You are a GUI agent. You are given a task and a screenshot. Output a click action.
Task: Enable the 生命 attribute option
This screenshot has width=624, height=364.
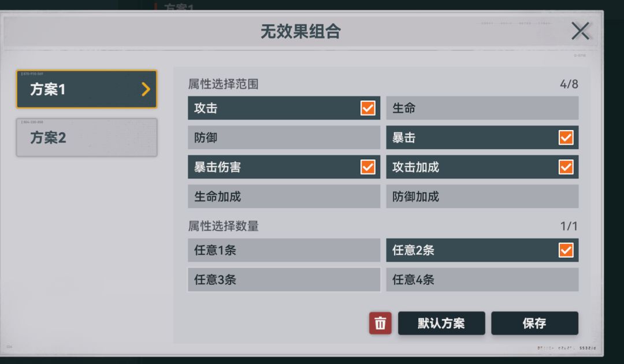[x=482, y=108]
